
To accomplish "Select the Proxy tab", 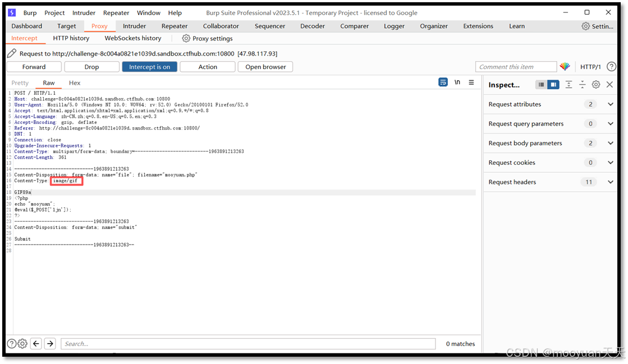I will [99, 26].
